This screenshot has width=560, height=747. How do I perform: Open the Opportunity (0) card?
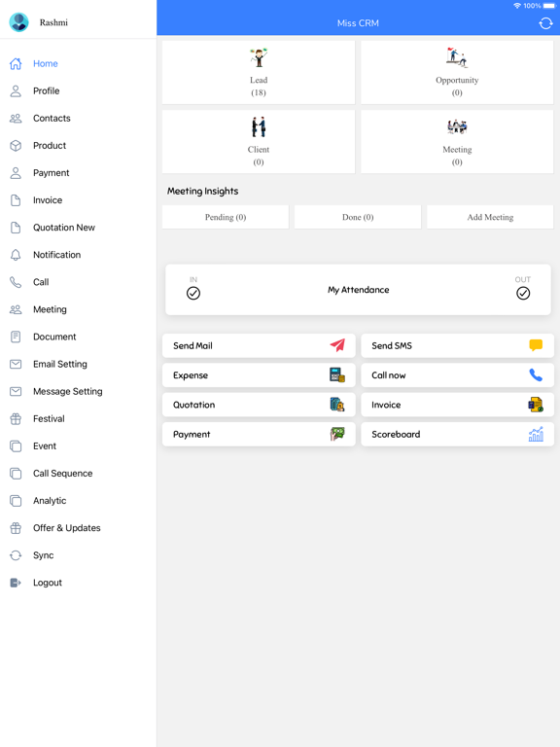click(x=457, y=72)
